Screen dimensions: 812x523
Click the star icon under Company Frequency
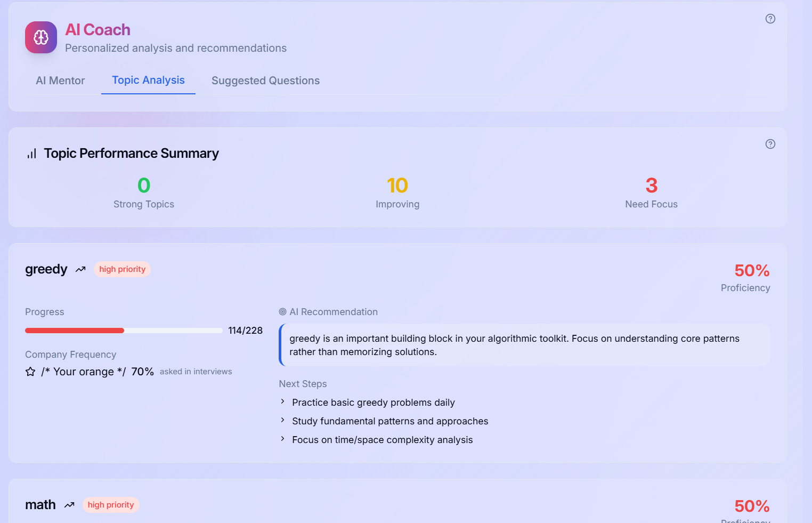(x=30, y=372)
